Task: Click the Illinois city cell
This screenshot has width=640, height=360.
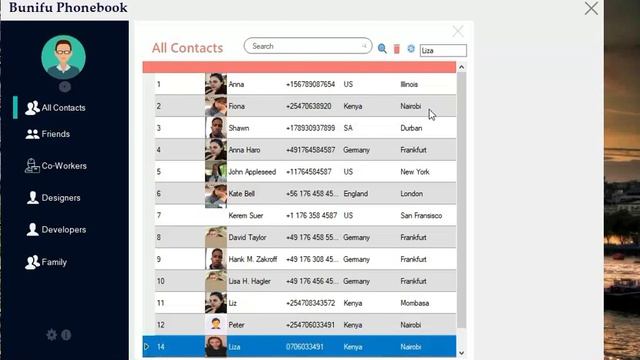Action: [409, 84]
